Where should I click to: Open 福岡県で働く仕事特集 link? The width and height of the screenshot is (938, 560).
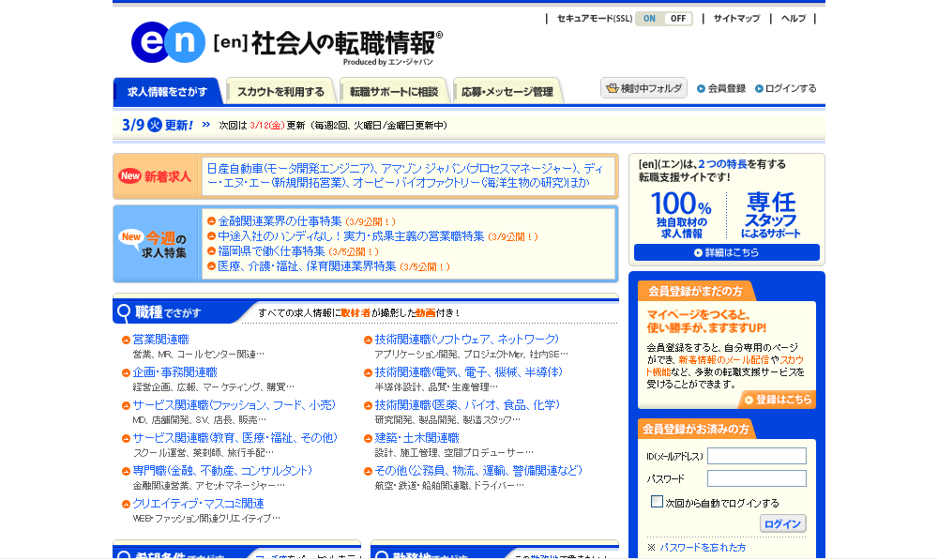[271, 251]
